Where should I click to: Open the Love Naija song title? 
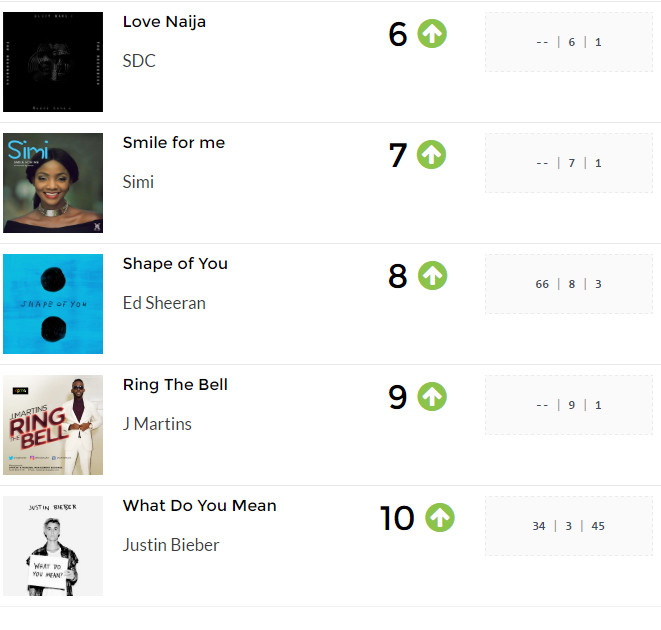164,22
